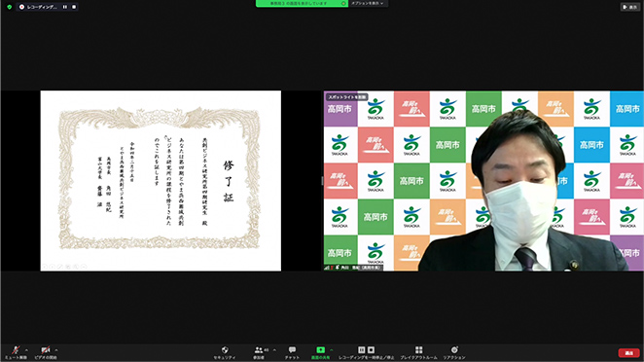Click the green encryption shield icon
Image resolution: width=644 pixels, height=362 pixels.
tap(10, 7)
